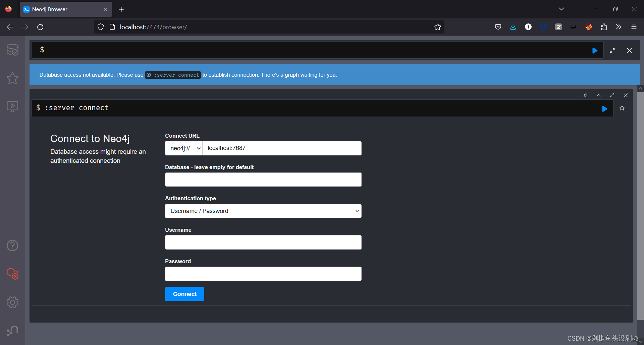
Task: Click the :server connect link in banner
Action: (173, 75)
